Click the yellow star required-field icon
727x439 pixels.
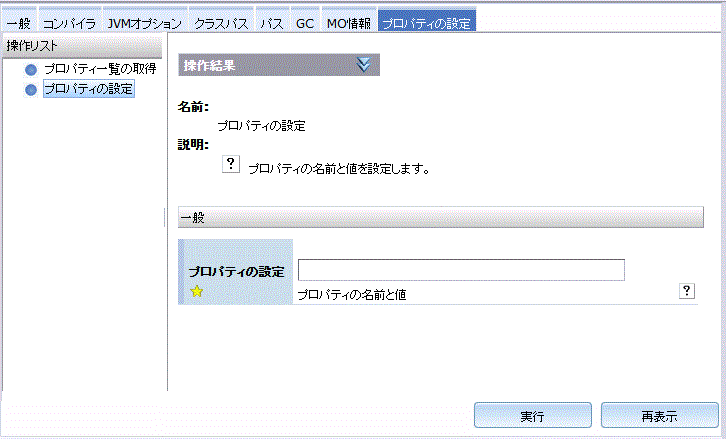197,292
